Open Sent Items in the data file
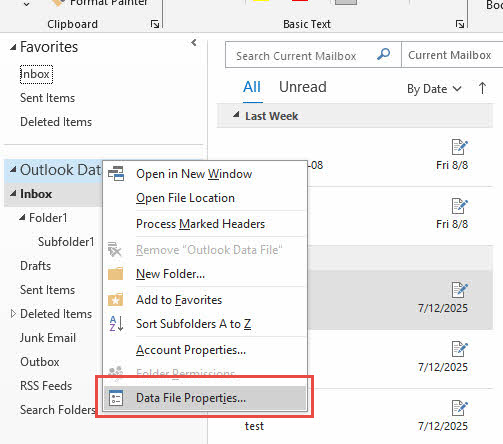 (x=47, y=290)
